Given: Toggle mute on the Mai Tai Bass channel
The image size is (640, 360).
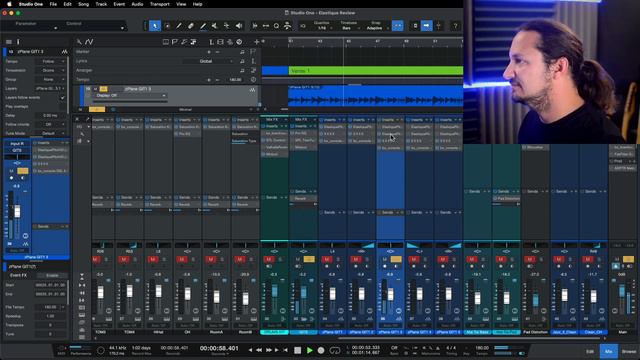Looking at the screenshot, I should click(472, 259).
